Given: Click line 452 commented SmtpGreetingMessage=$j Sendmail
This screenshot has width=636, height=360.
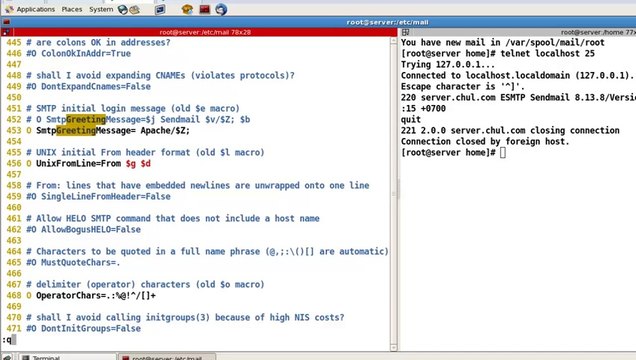Looking at the screenshot, I should tap(138, 120).
